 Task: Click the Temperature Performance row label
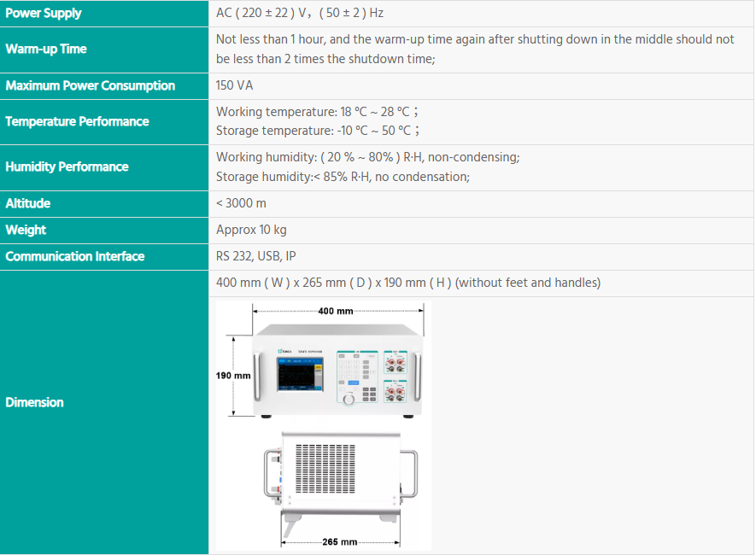click(x=77, y=121)
